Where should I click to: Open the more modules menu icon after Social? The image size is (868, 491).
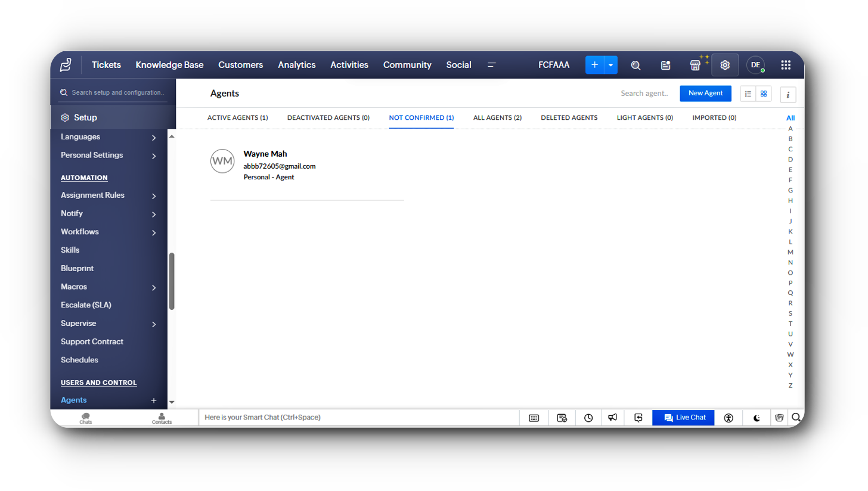click(492, 65)
